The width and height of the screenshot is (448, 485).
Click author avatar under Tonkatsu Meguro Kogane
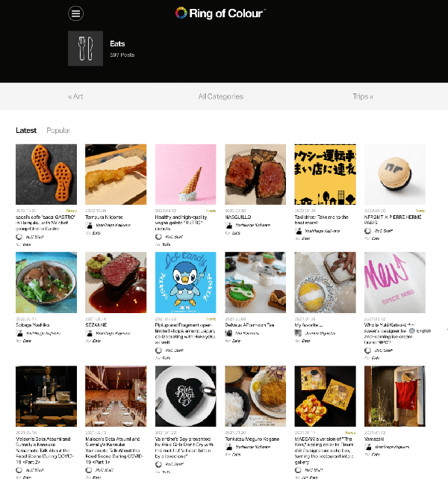(x=229, y=447)
